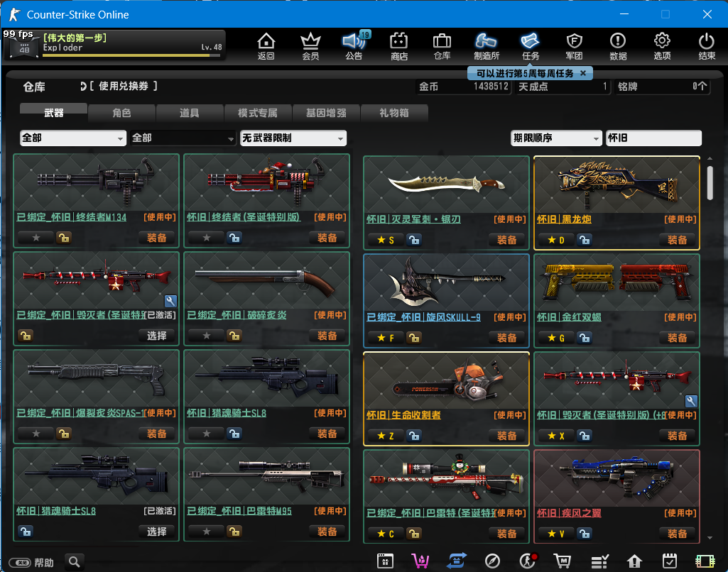Go to the 商店 shop icon
This screenshot has width=728, height=572.
[399, 46]
